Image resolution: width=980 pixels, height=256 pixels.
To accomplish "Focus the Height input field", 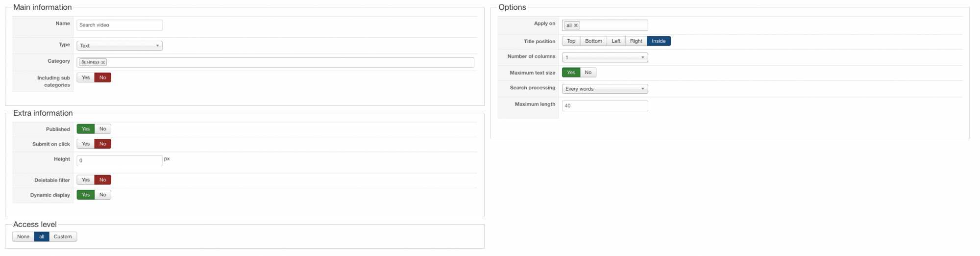I will point(120,160).
